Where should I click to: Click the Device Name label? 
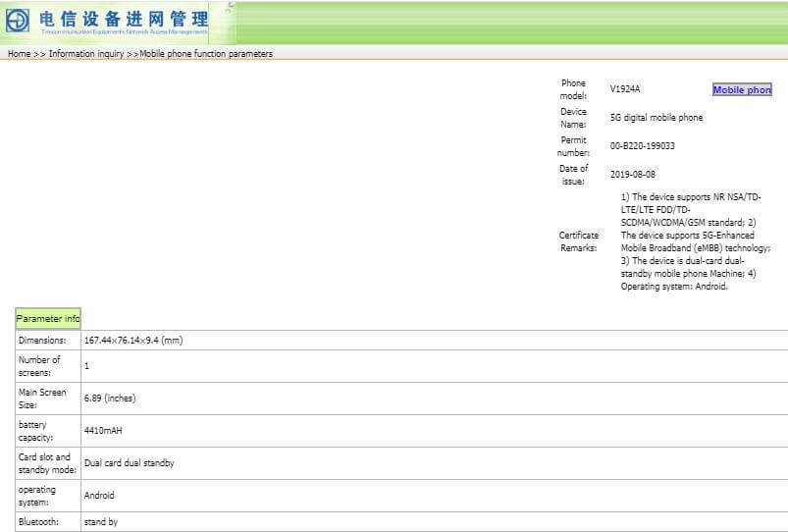click(573, 118)
